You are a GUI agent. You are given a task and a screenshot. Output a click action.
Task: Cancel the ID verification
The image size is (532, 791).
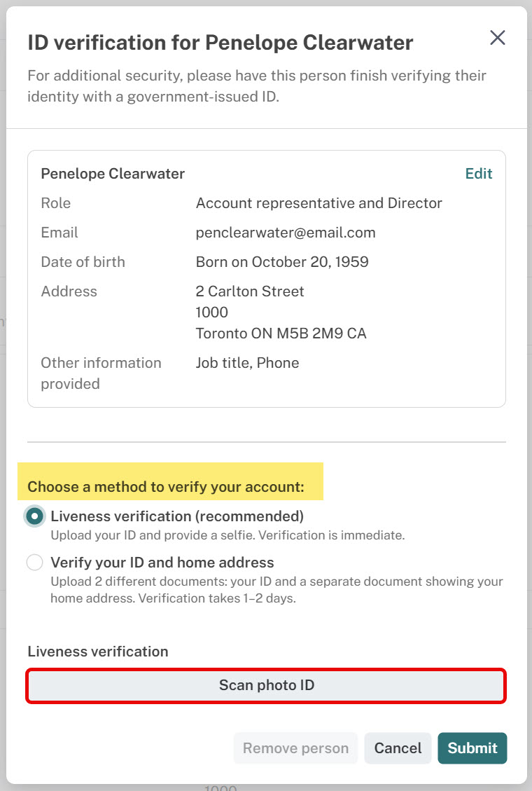click(398, 748)
